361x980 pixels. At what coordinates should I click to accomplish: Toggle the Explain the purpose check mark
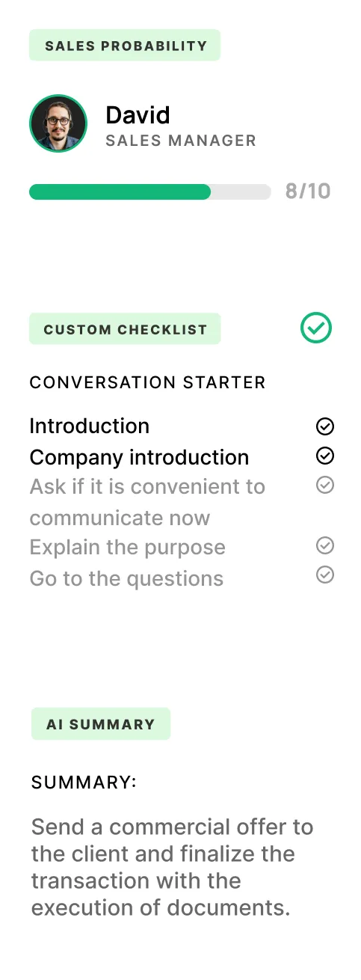[x=325, y=545]
